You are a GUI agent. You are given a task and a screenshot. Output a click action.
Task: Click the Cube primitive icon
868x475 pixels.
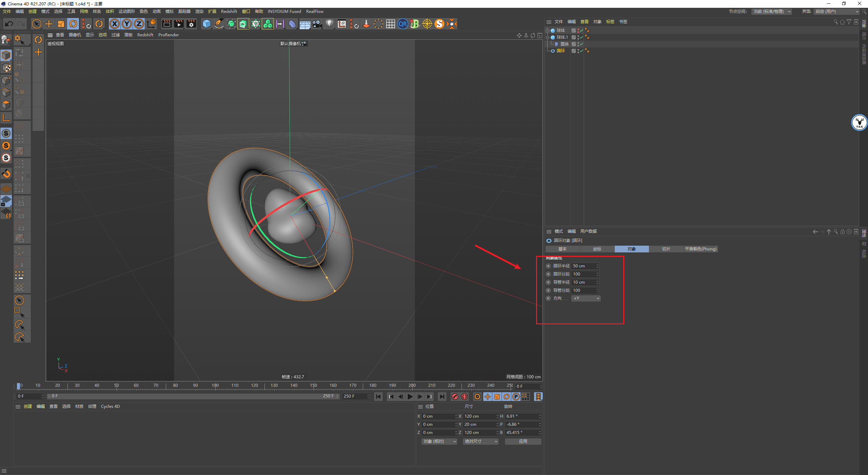coord(206,24)
